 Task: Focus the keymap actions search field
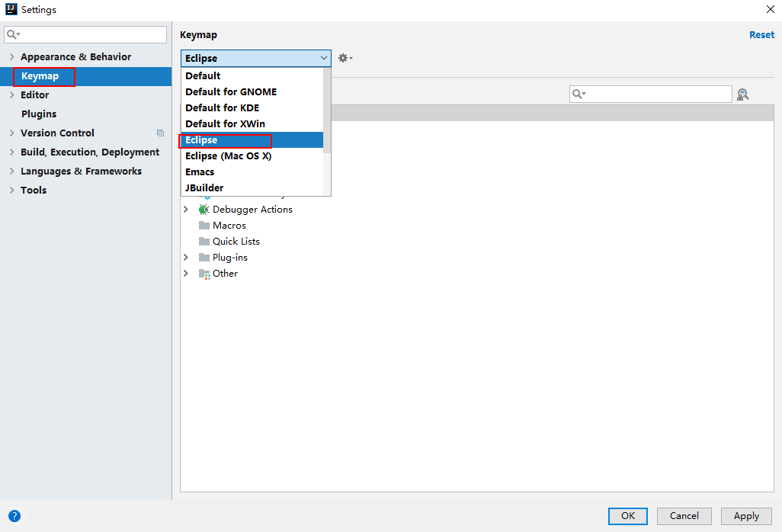pyautogui.click(x=650, y=94)
